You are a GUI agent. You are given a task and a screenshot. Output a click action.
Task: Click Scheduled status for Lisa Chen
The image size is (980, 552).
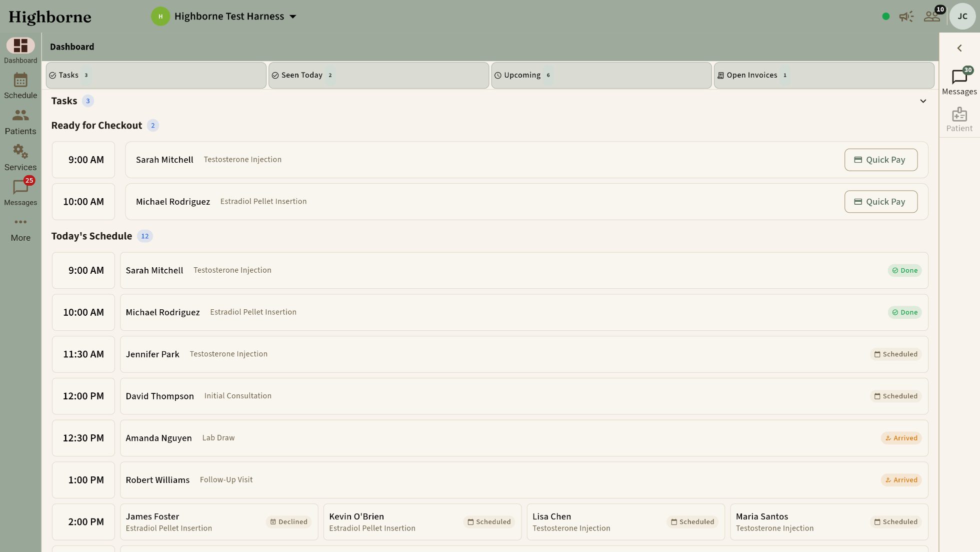point(692,522)
